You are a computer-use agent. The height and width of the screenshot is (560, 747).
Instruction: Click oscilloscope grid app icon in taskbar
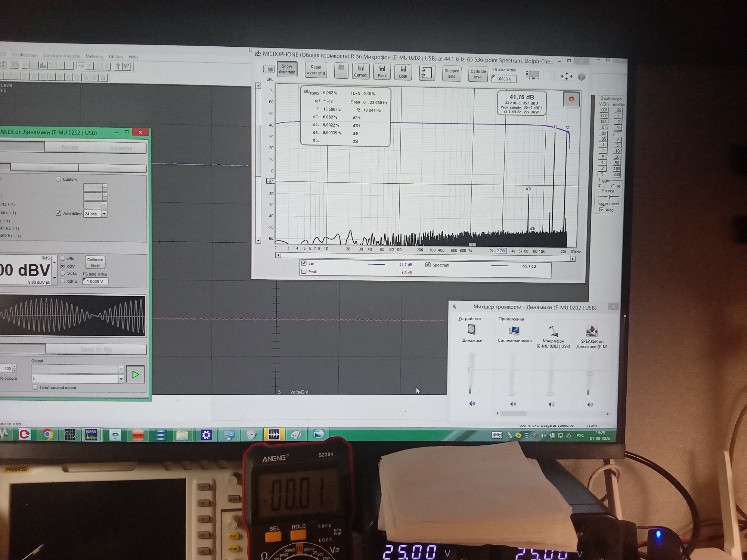point(70,435)
